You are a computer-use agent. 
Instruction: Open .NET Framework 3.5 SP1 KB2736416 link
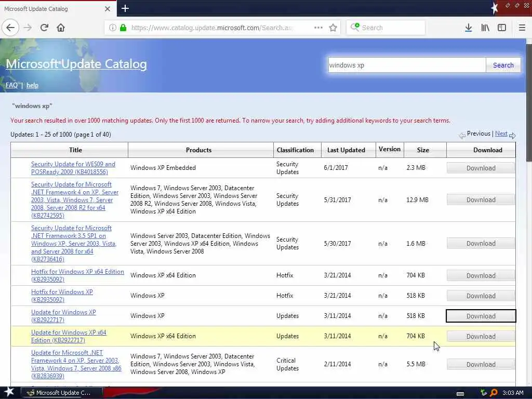click(74, 244)
